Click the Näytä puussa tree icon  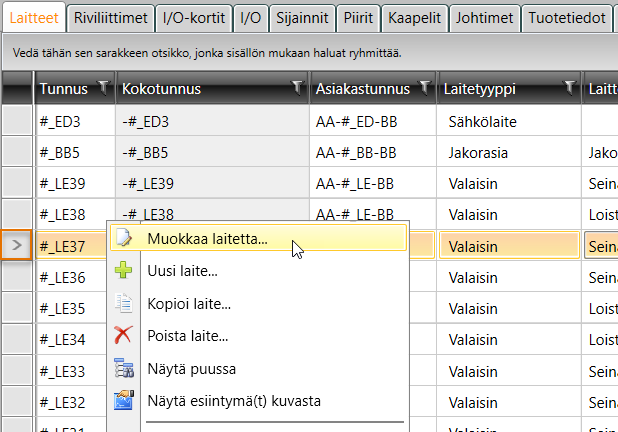point(124,368)
